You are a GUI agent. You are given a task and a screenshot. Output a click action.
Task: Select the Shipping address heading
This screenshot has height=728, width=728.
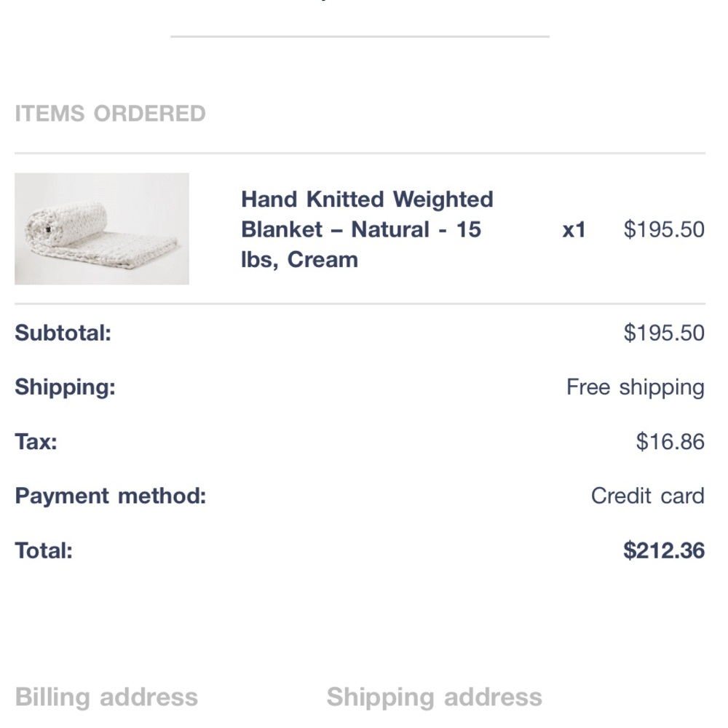(x=434, y=697)
